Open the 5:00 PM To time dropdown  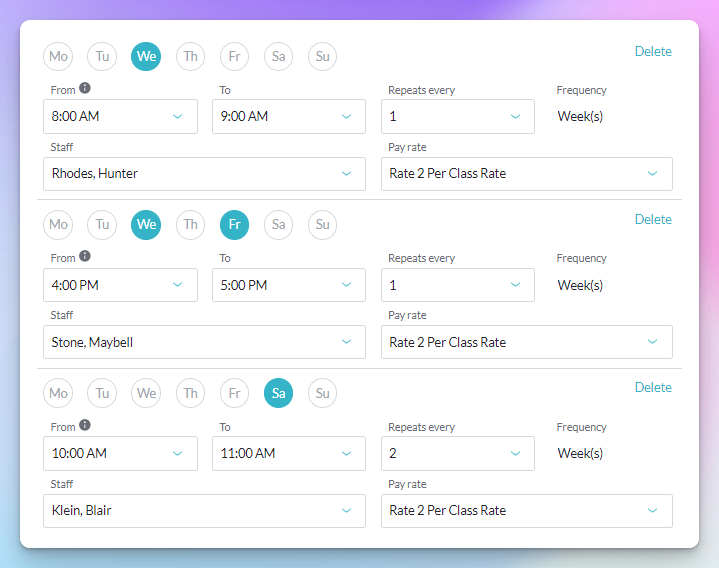click(x=289, y=285)
